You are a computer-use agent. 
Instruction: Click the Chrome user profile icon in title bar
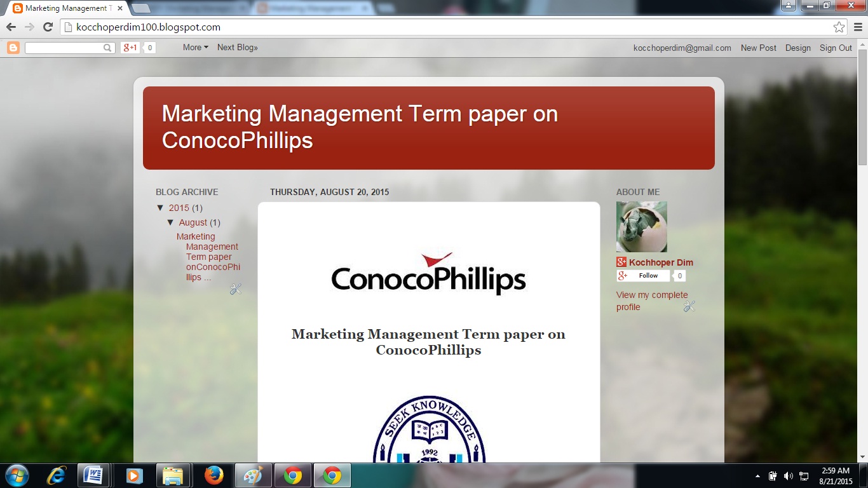coord(788,5)
